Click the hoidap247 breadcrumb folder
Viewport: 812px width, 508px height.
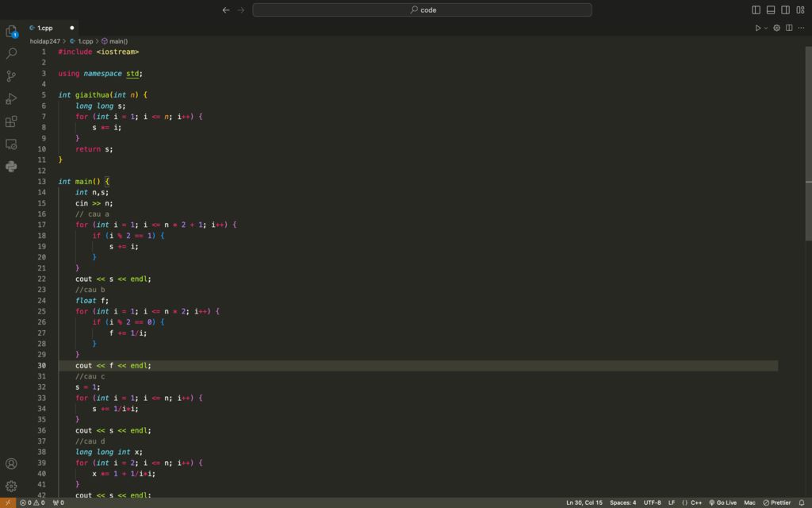point(45,41)
